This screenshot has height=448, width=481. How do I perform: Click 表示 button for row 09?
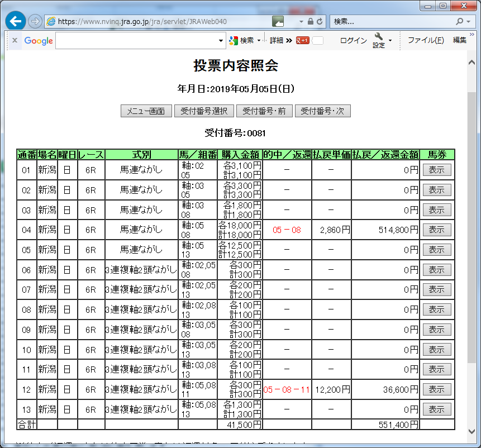437,330
